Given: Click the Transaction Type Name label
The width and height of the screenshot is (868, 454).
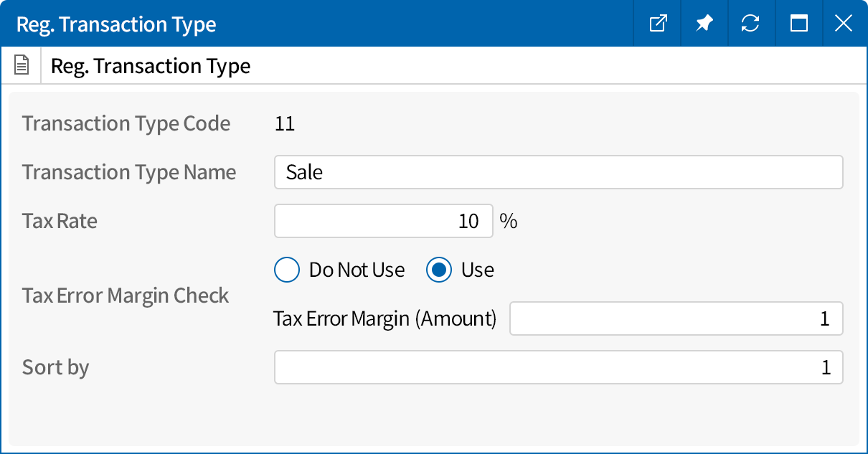Looking at the screenshot, I should point(129,173).
